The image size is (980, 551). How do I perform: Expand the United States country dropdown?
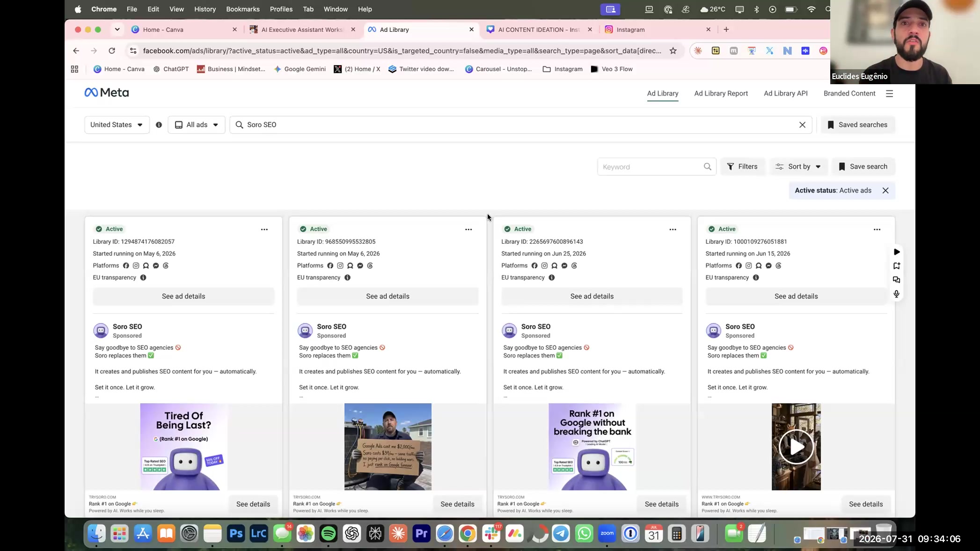point(117,125)
